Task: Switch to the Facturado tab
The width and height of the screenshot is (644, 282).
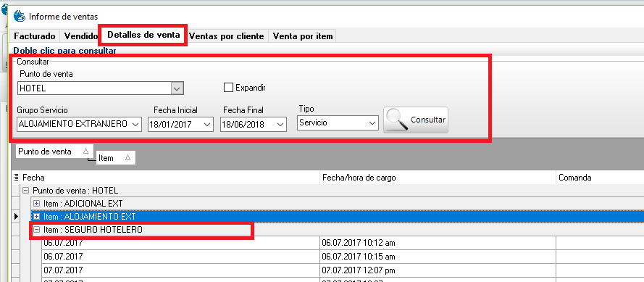Action: coord(35,36)
